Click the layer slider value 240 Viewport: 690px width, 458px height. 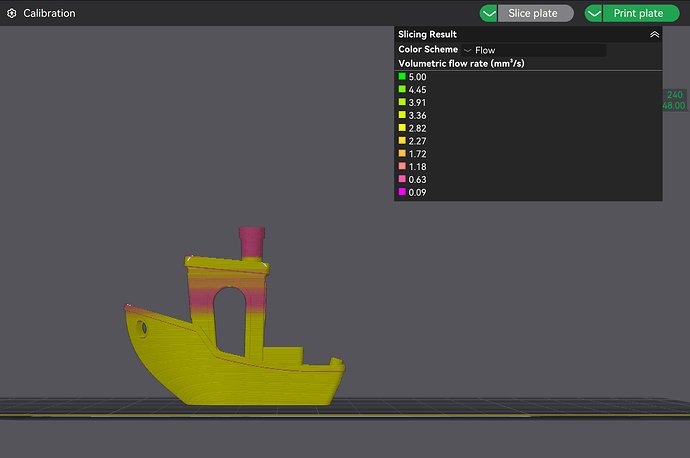point(675,95)
